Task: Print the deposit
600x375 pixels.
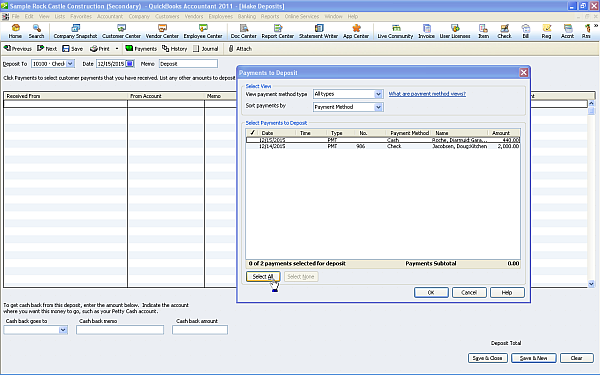Action: pos(100,49)
